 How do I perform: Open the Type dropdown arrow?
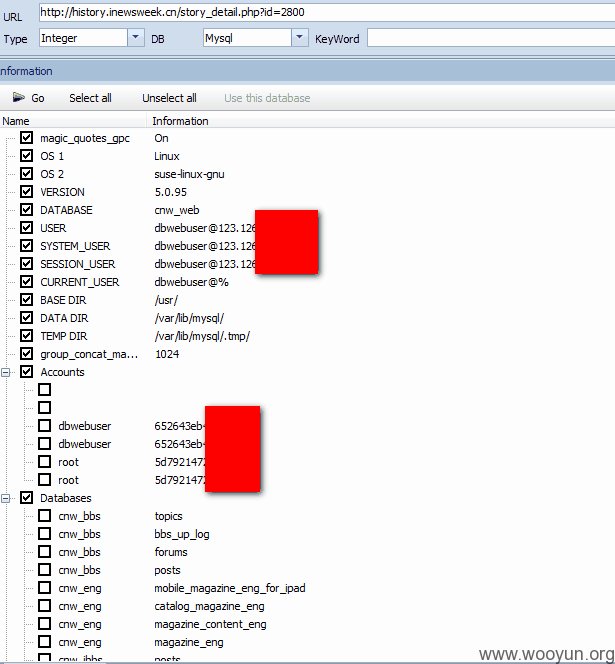pyautogui.click(x=136, y=38)
